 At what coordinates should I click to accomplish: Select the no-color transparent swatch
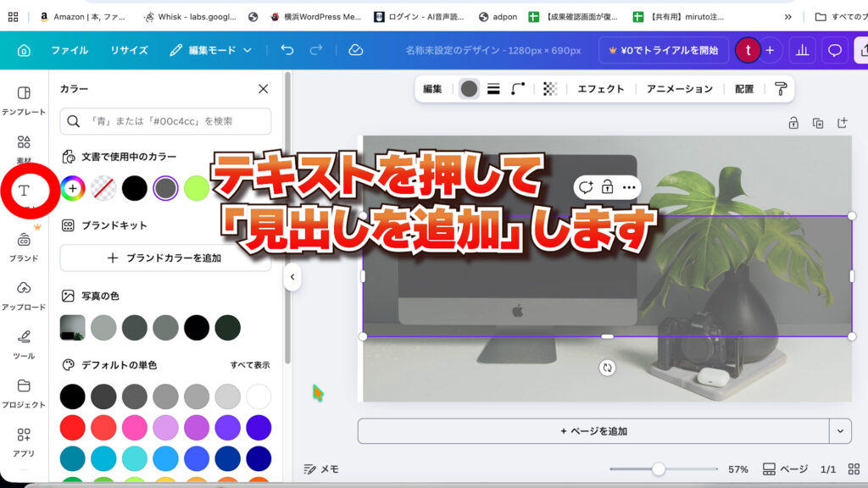pyautogui.click(x=103, y=188)
